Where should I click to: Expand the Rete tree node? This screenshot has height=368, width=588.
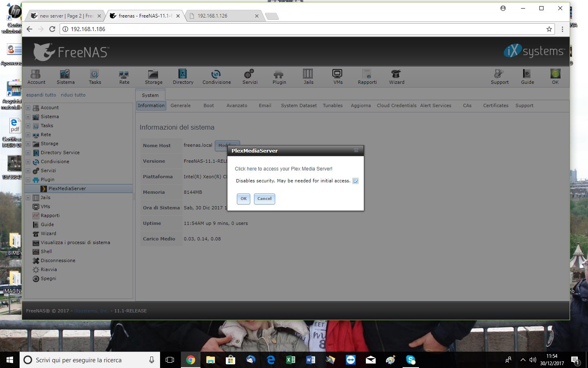coord(28,135)
